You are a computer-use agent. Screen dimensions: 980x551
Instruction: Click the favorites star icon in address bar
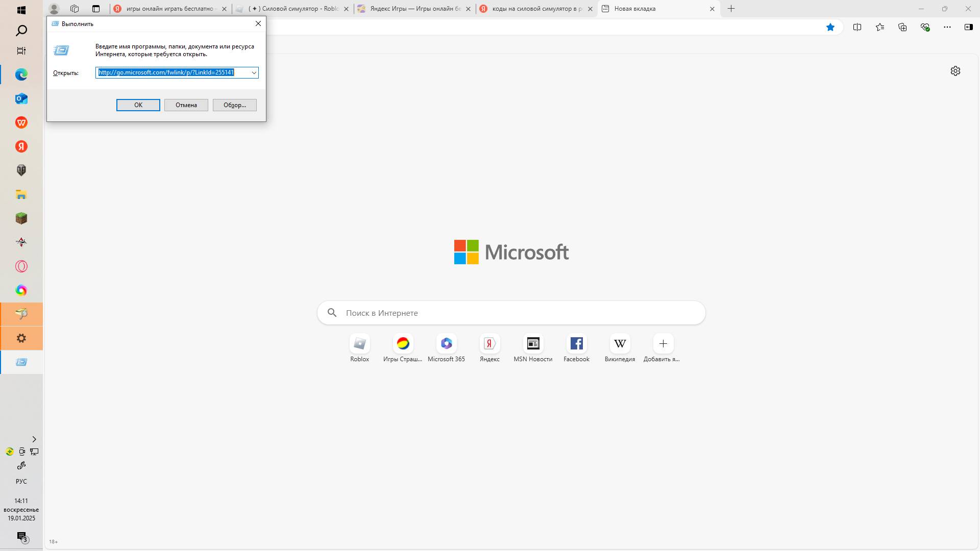pyautogui.click(x=830, y=27)
